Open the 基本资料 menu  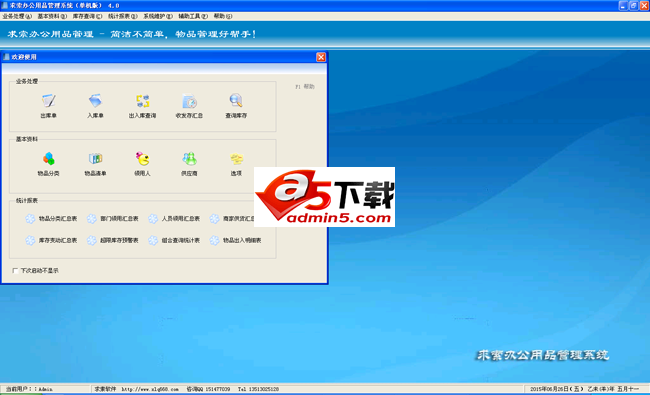(52, 16)
